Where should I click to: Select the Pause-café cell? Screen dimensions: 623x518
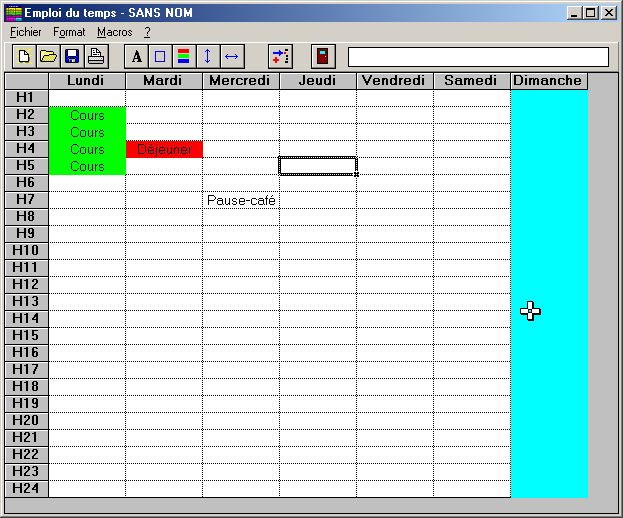click(x=241, y=200)
